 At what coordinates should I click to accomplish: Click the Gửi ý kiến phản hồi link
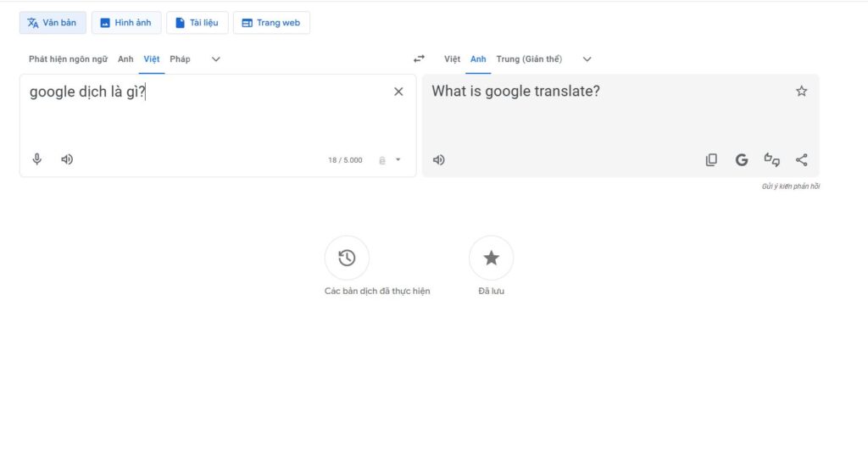click(x=791, y=186)
